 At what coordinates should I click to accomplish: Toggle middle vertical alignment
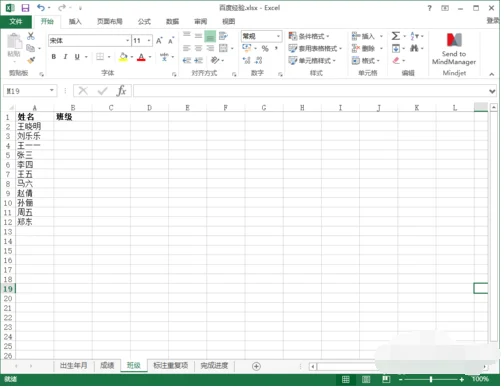tap(199, 36)
